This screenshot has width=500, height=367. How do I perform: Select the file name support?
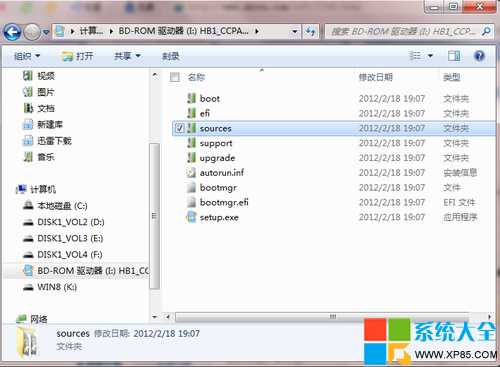[216, 143]
